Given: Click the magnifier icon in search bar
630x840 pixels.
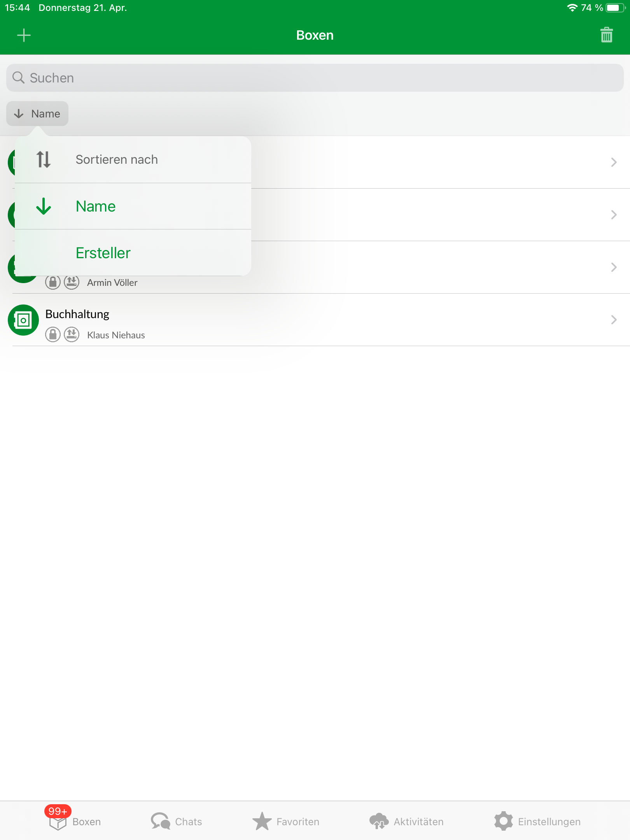Looking at the screenshot, I should (x=18, y=77).
